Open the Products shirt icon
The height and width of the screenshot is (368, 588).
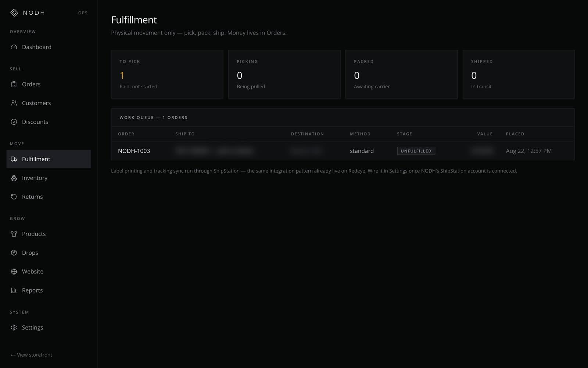(x=14, y=234)
